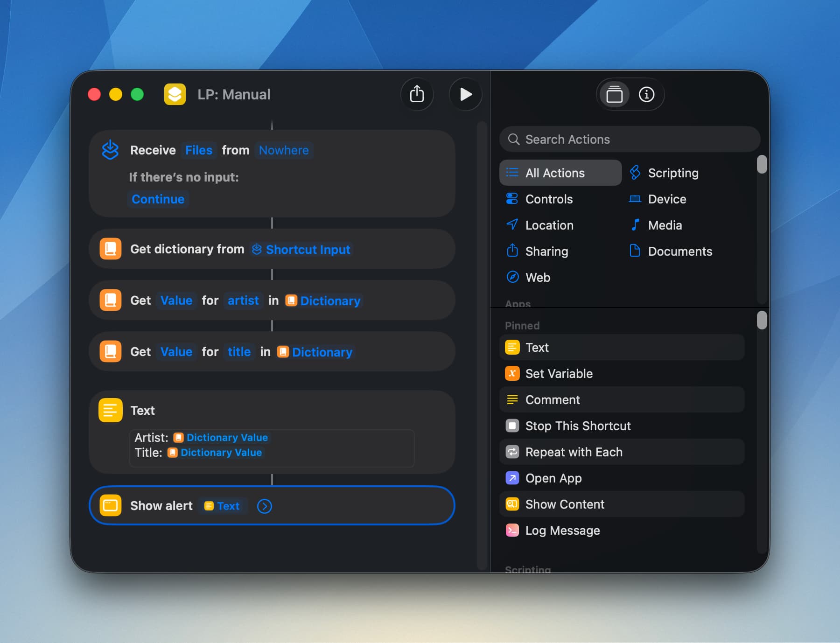Toggle the Action Library panel icon
The image size is (840, 643).
[x=614, y=95]
